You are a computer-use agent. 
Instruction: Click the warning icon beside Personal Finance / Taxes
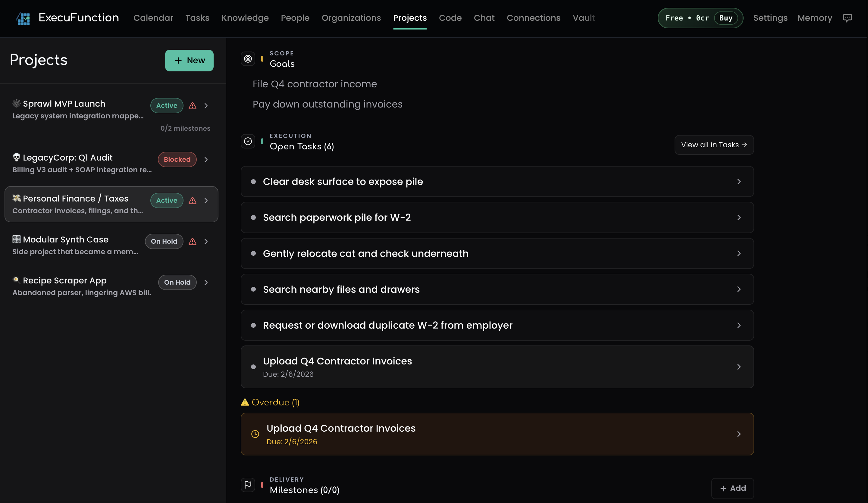pyautogui.click(x=192, y=201)
